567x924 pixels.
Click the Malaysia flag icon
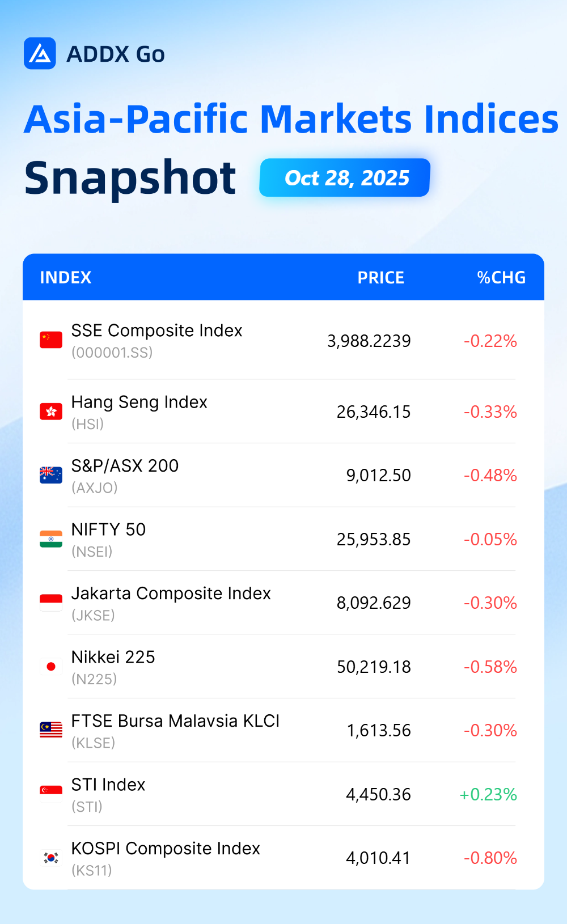[51, 730]
